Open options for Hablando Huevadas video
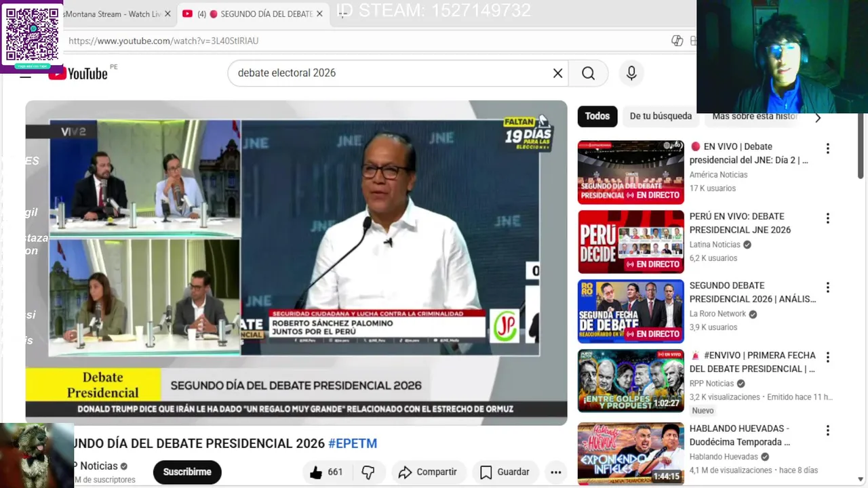 827,430
